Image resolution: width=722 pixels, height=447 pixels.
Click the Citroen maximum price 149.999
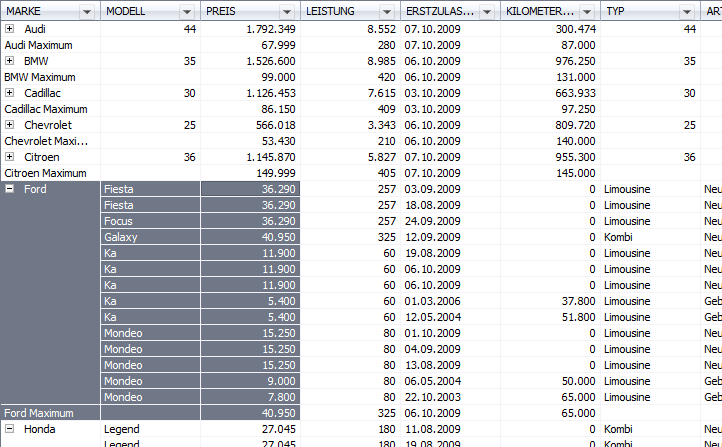[275, 173]
